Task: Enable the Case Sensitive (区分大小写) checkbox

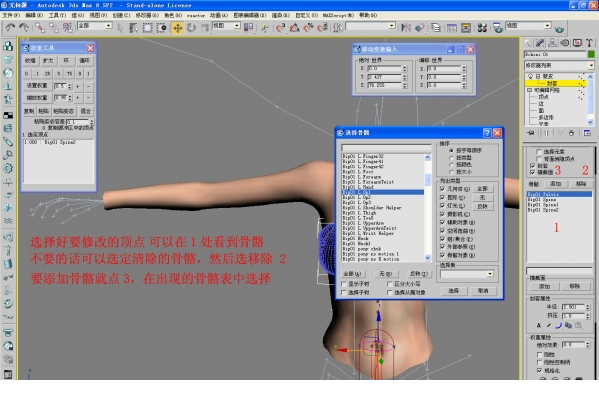Action: point(390,284)
